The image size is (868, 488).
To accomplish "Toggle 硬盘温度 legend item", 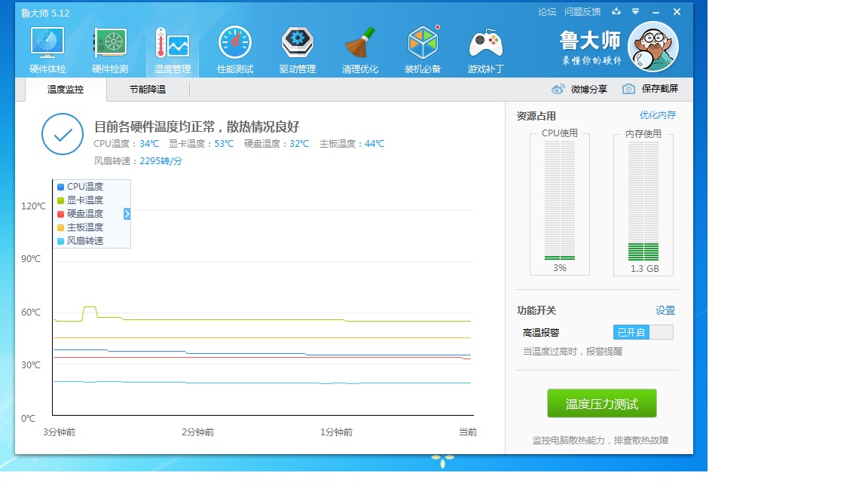I will click(x=81, y=214).
